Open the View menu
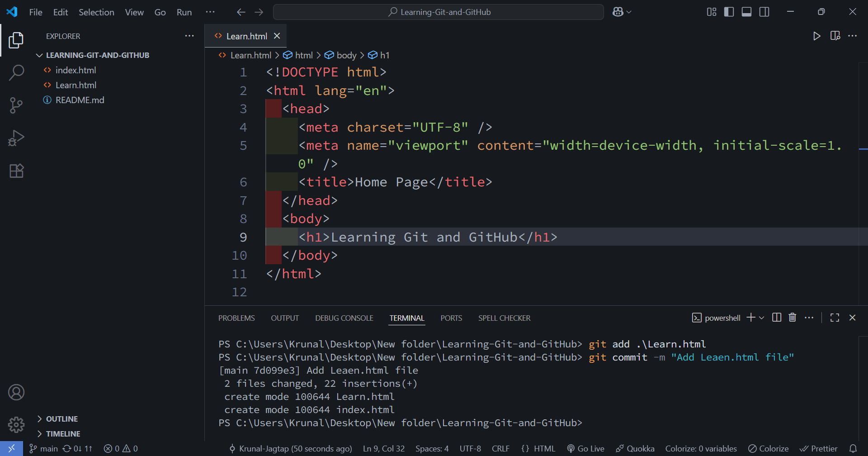The width and height of the screenshot is (868, 456). pos(134,12)
